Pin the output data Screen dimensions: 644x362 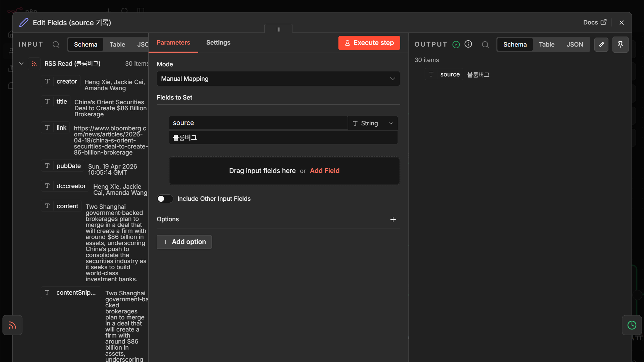point(620,45)
